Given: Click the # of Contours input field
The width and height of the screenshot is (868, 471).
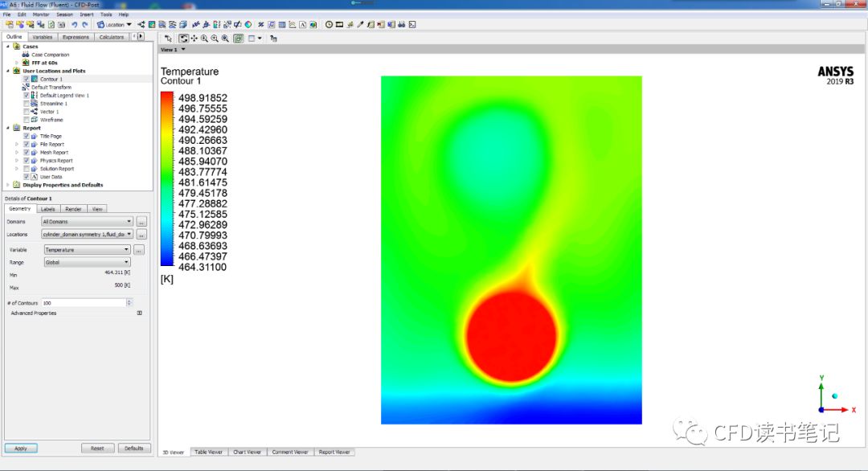Looking at the screenshot, I should pyautogui.click(x=84, y=303).
